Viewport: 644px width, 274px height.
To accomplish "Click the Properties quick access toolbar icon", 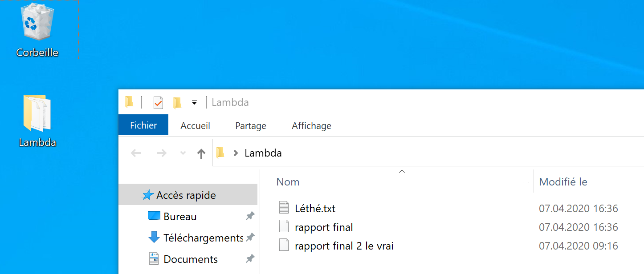I will pyautogui.click(x=158, y=103).
